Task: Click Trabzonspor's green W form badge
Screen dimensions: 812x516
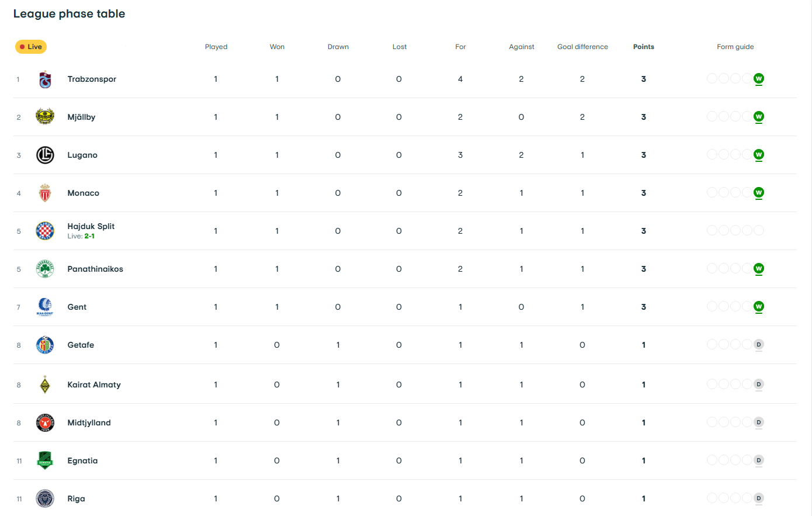Action: point(759,79)
